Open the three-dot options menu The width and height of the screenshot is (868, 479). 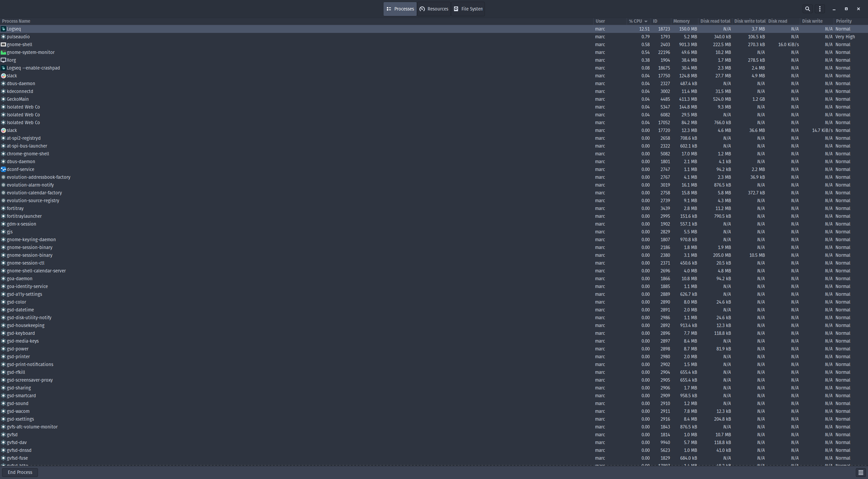pyautogui.click(x=820, y=8)
